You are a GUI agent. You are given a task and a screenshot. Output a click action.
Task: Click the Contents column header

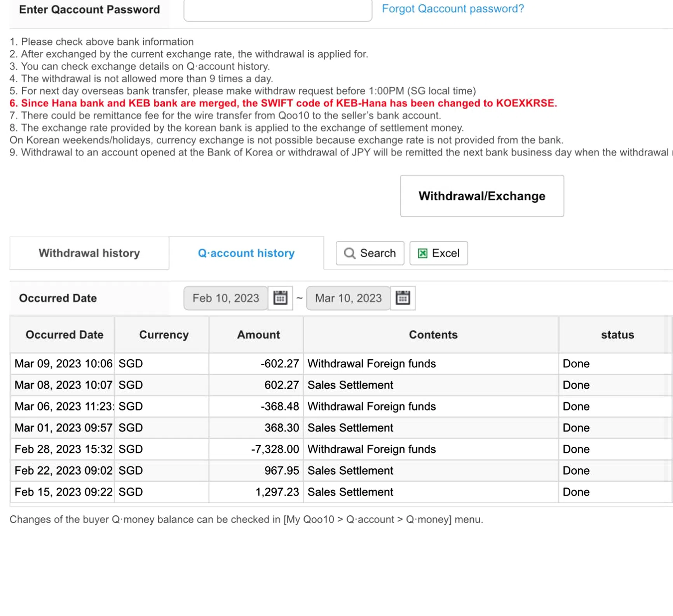[x=433, y=334]
